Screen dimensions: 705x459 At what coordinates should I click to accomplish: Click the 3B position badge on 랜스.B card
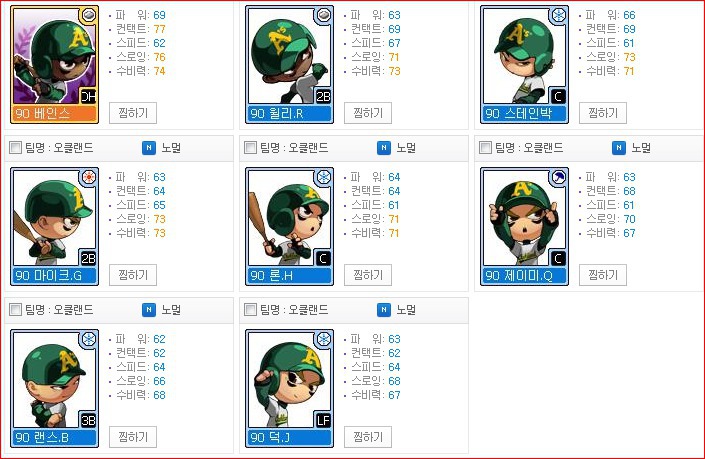click(x=88, y=420)
